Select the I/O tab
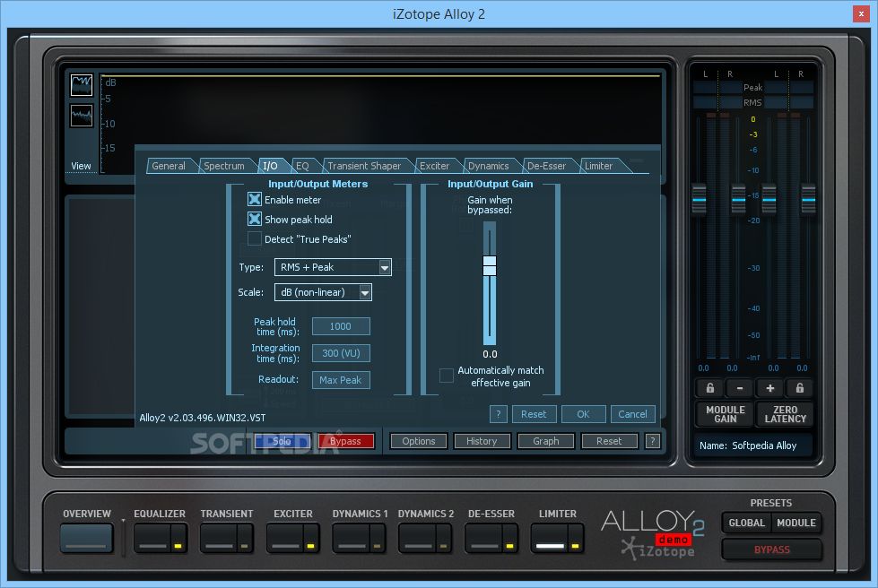 [271, 166]
